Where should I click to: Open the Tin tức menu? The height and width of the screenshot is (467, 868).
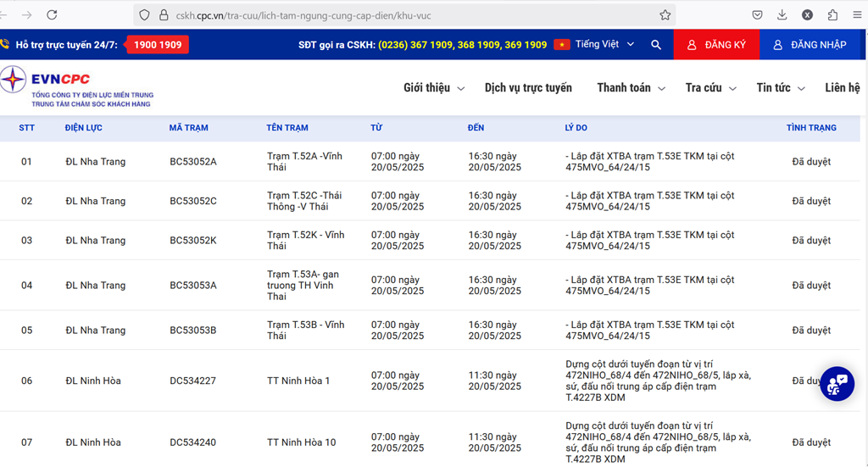pos(779,88)
